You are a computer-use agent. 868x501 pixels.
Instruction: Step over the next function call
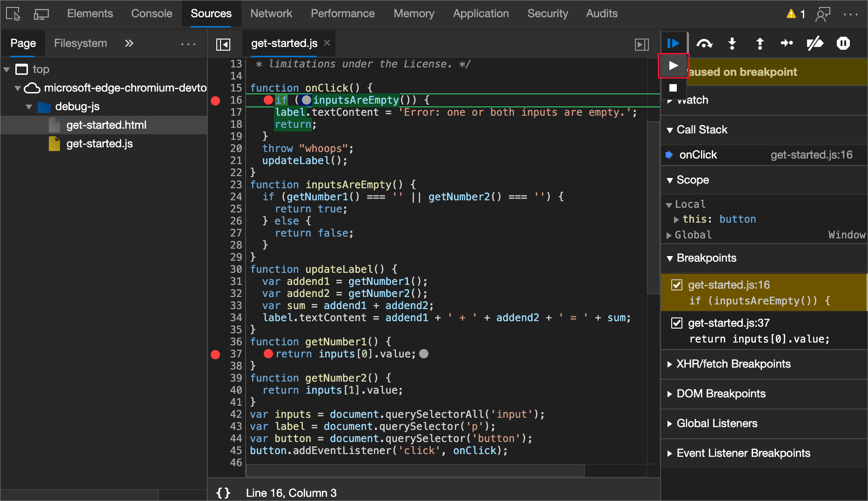(704, 43)
